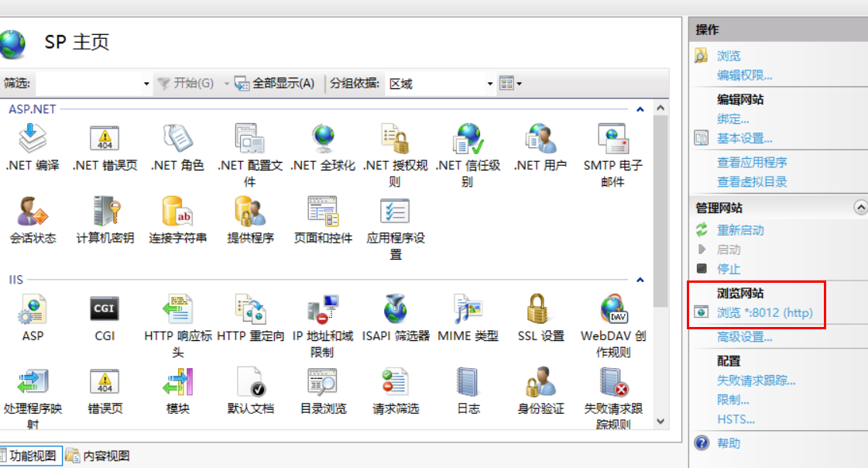This screenshot has width=868, height=468.
Task: Open the .NET 用户 icon
Action: click(x=540, y=139)
